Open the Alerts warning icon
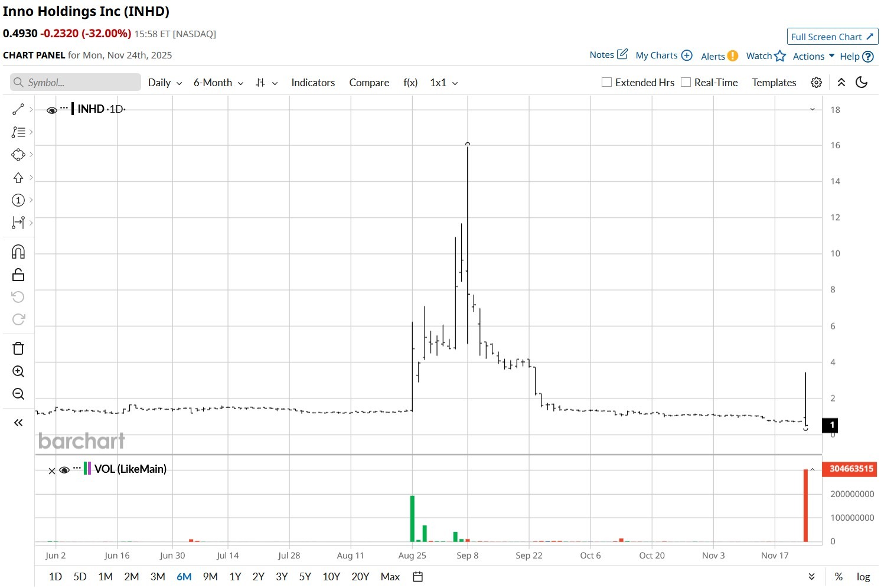This screenshot has width=881, height=588. [733, 55]
